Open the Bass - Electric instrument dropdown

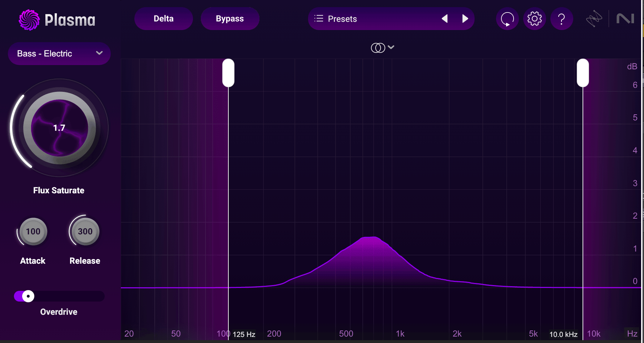pos(59,54)
